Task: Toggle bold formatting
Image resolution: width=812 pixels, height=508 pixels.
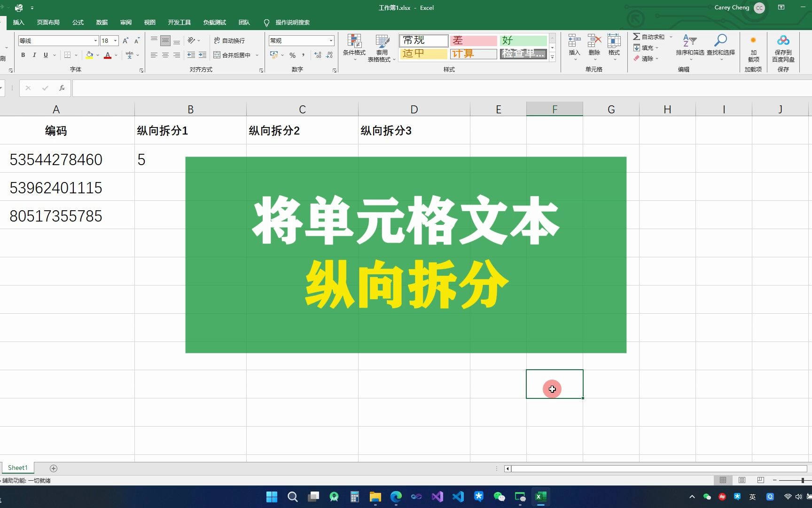Action: [23, 55]
